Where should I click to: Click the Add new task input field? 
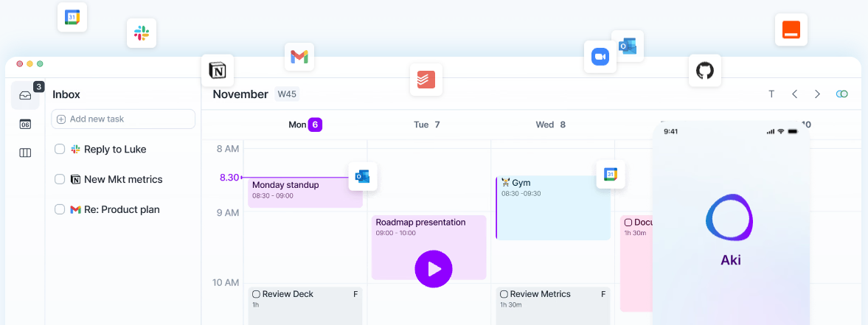pyautogui.click(x=123, y=119)
